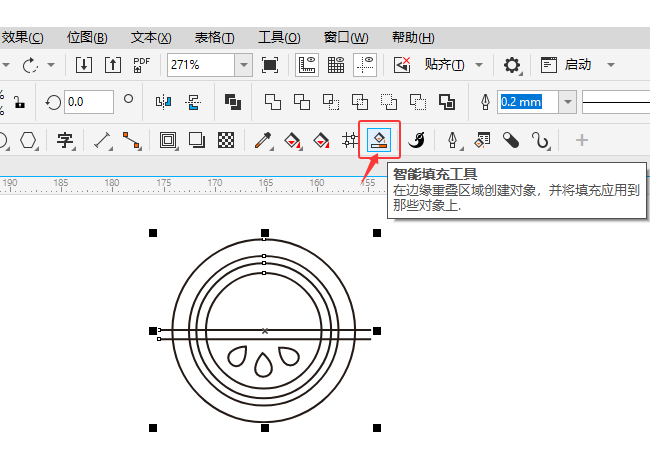Trim the selected objects
The height and width of the screenshot is (470, 650).
[x=302, y=102]
